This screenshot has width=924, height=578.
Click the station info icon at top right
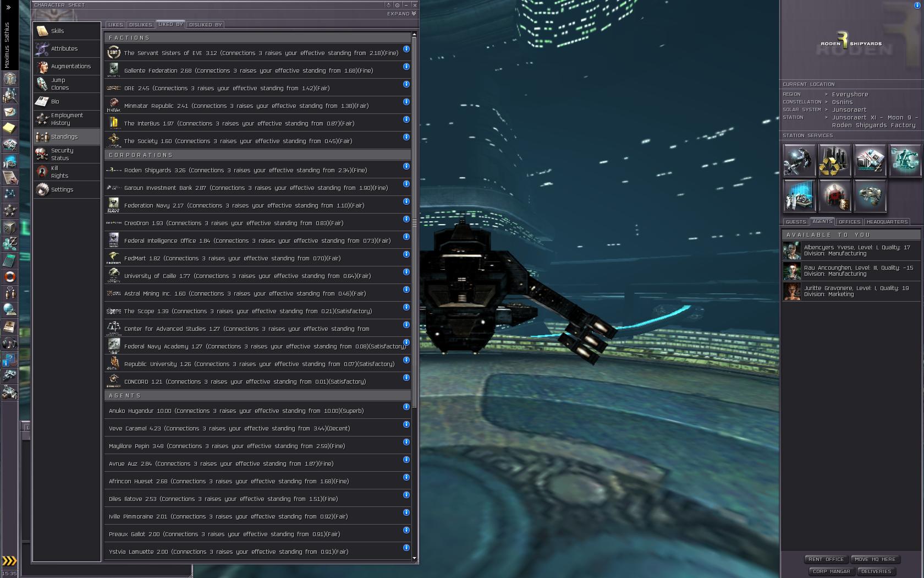916,6
